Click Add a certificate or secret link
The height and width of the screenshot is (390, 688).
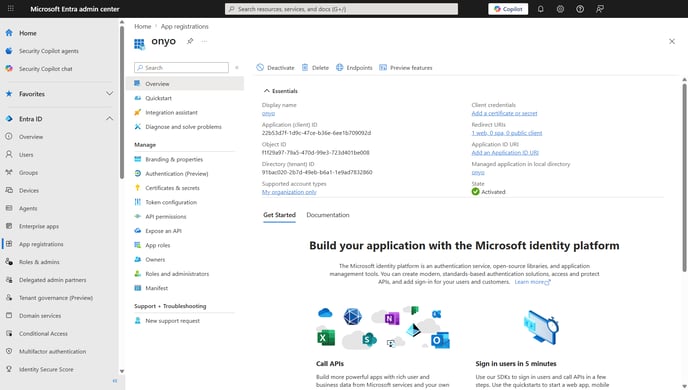tap(504, 113)
